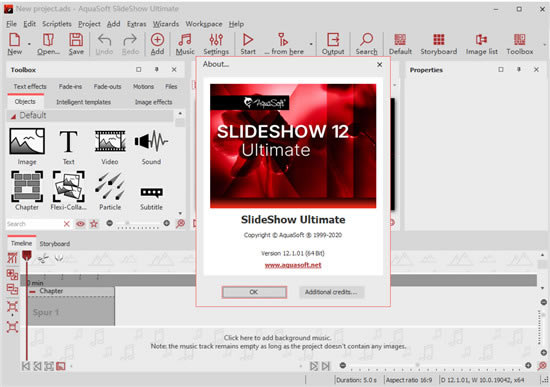550x387 pixels.
Task: Open the File menu
Action: 11,24
